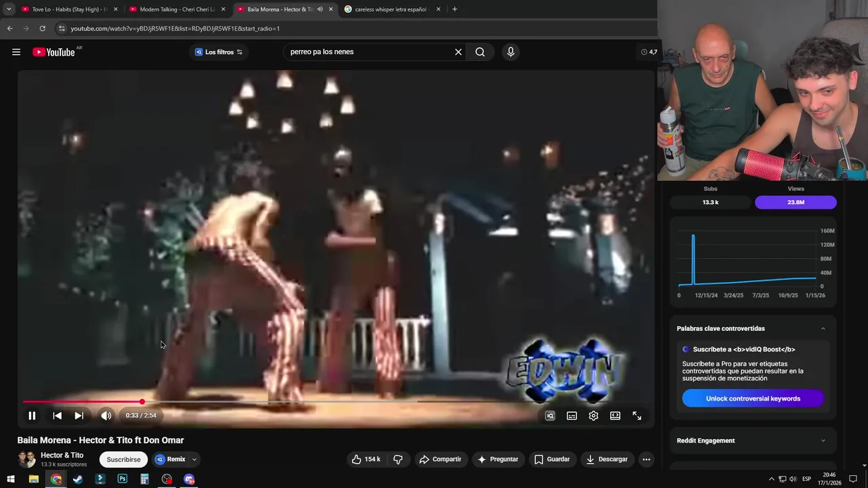Open a new browser tab
Viewport: 868px width, 488px height.
(x=454, y=9)
